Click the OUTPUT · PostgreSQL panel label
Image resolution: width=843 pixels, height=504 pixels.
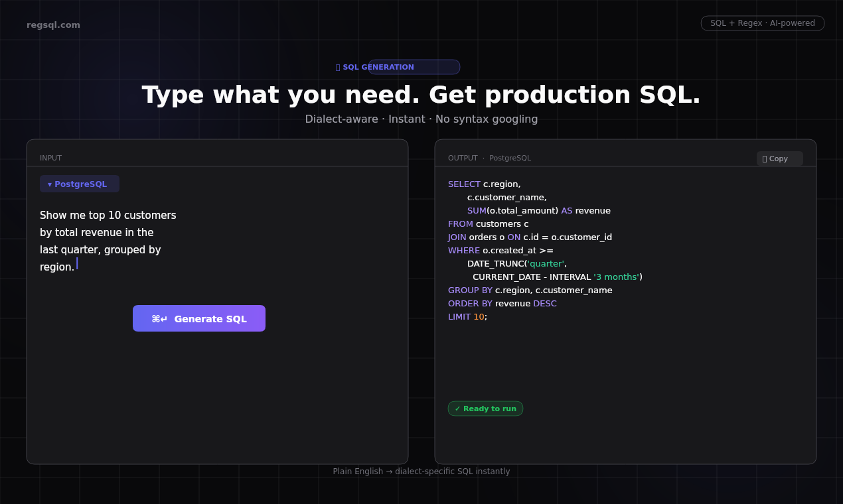click(489, 158)
